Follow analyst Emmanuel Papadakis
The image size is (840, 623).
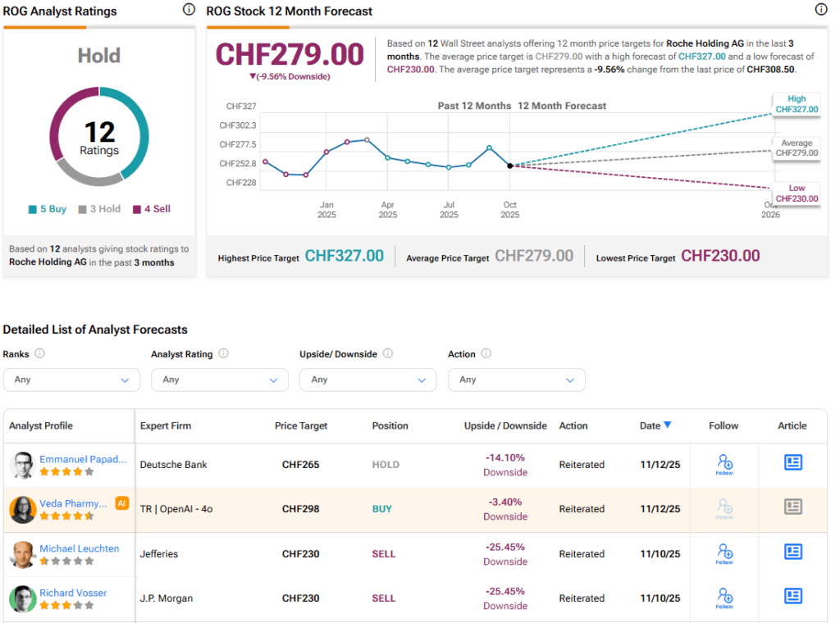click(724, 464)
